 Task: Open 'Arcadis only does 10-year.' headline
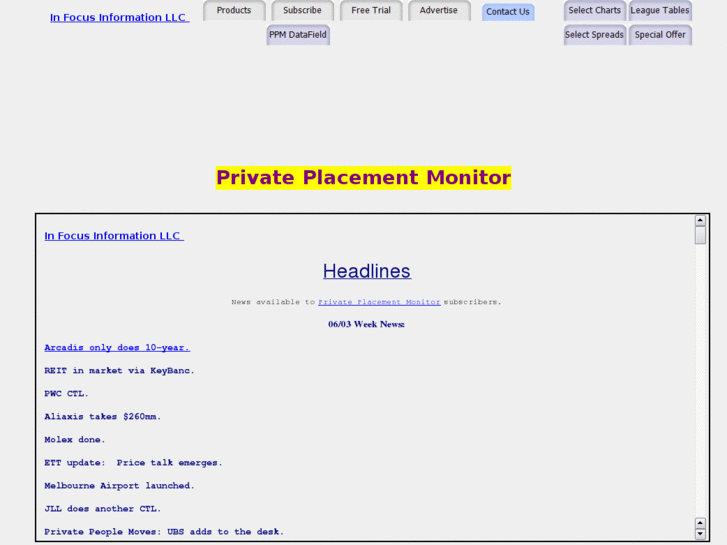117,347
